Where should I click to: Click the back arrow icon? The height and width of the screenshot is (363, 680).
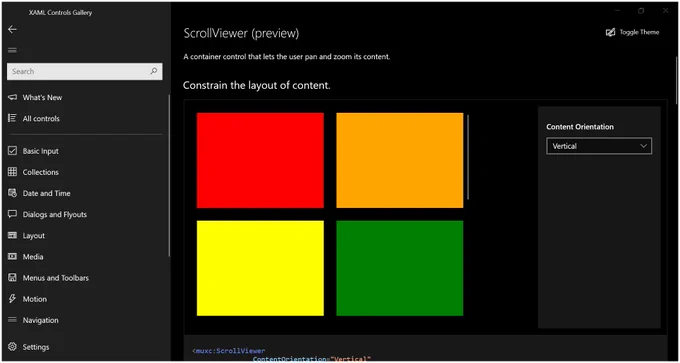click(13, 29)
